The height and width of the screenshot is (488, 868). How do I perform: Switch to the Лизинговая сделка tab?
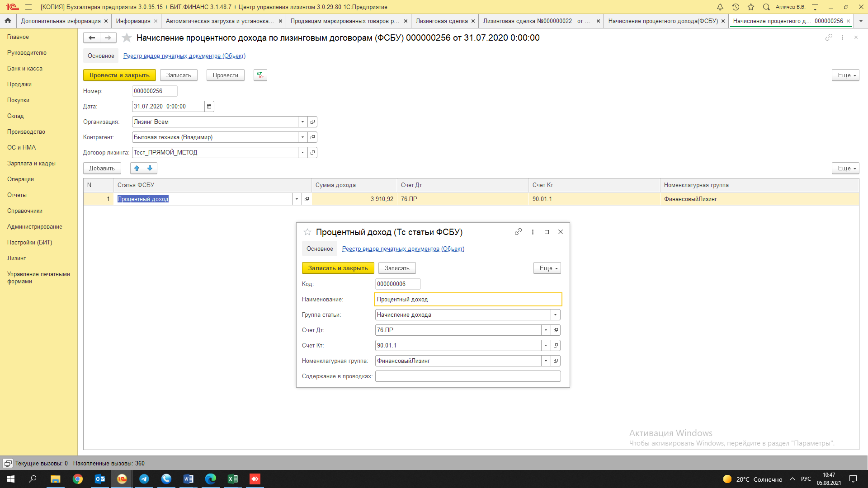point(441,21)
